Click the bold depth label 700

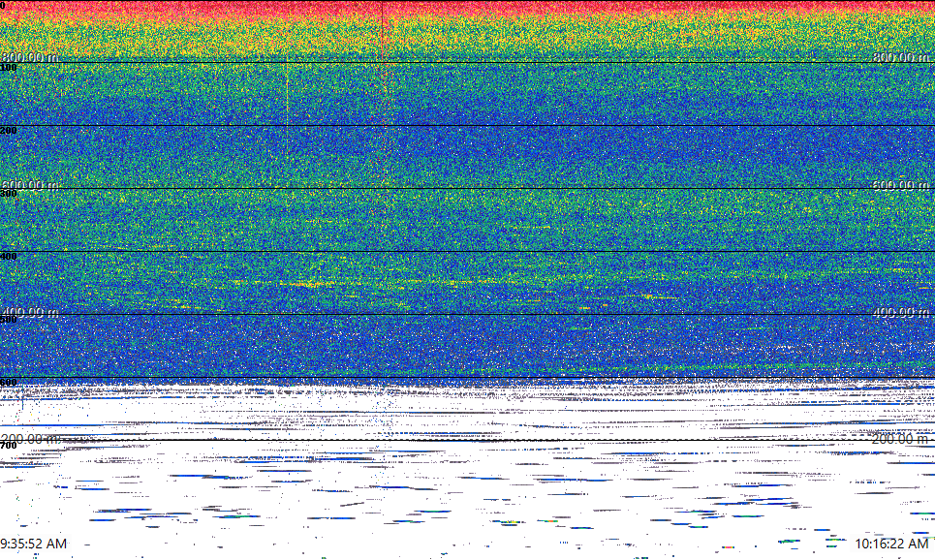tap(9, 446)
